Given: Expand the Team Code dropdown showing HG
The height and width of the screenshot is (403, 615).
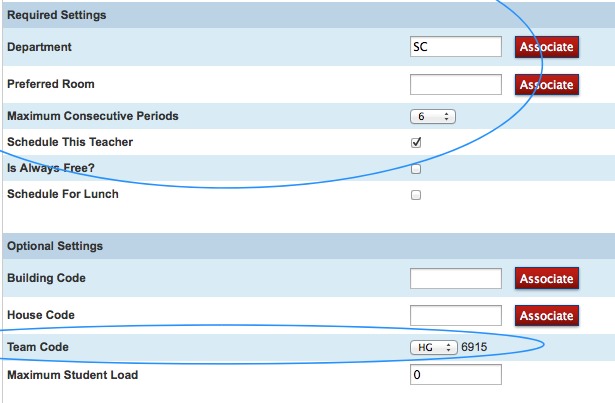Looking at the screenshot, I should coord(433,347).
